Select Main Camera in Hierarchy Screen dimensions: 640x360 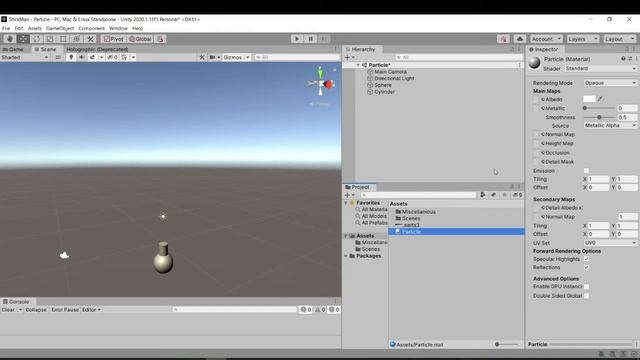tap(390, 71)
